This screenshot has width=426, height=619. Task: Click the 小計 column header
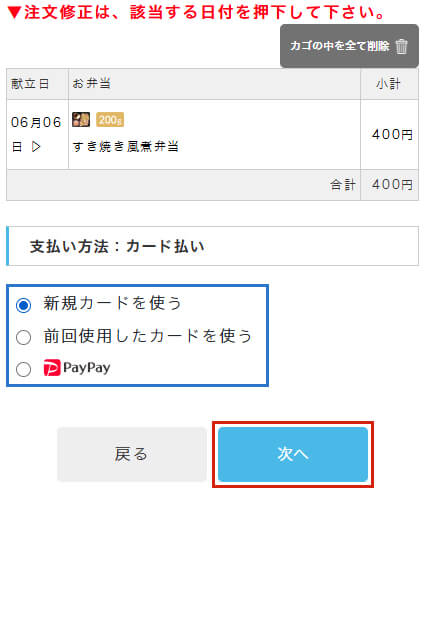[x=388, y=84]
